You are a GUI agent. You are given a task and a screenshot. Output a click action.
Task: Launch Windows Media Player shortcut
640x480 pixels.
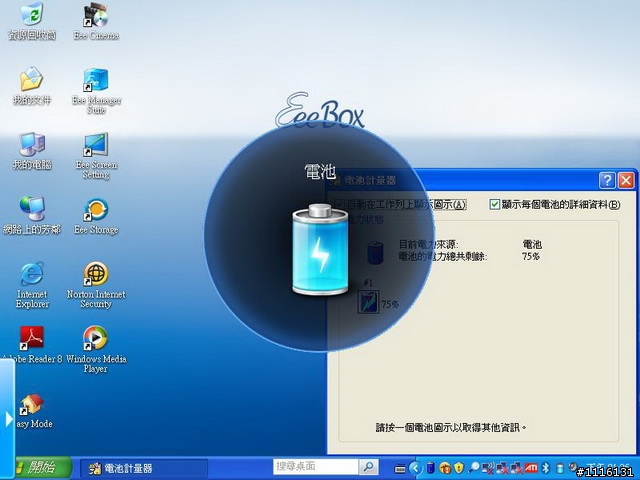96,350
